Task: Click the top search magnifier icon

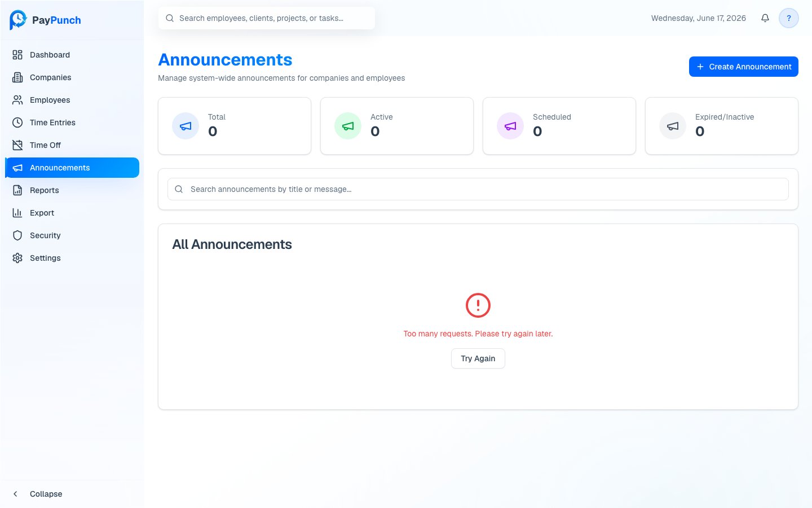Action: (x=170, y=18)
